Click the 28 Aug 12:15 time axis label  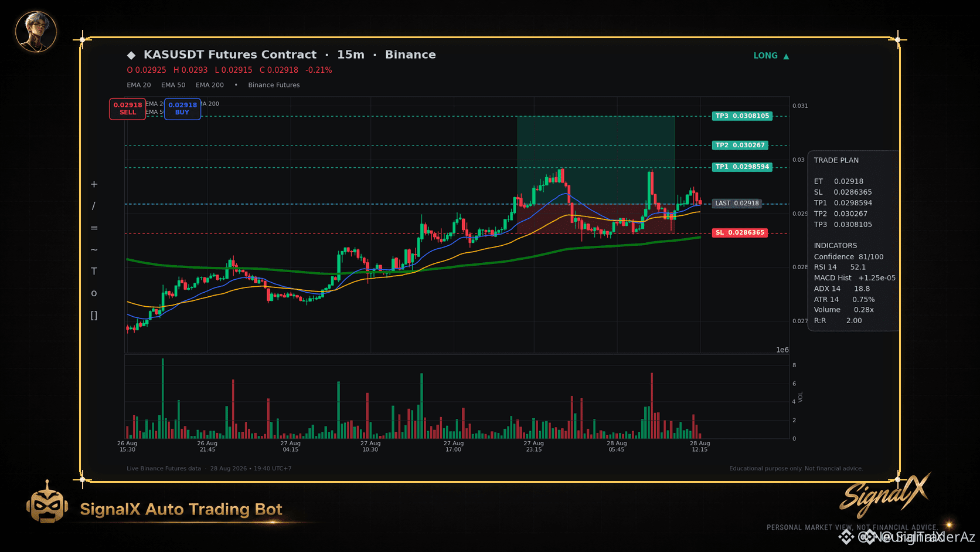tap(700, 446)
